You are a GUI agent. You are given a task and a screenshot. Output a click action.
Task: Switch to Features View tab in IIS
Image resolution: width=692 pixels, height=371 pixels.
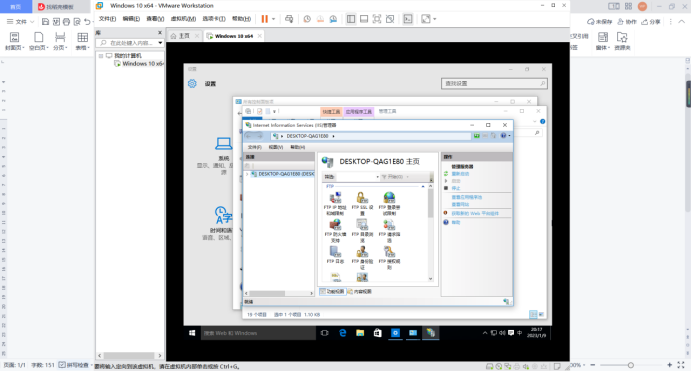[x=332, y=292]
